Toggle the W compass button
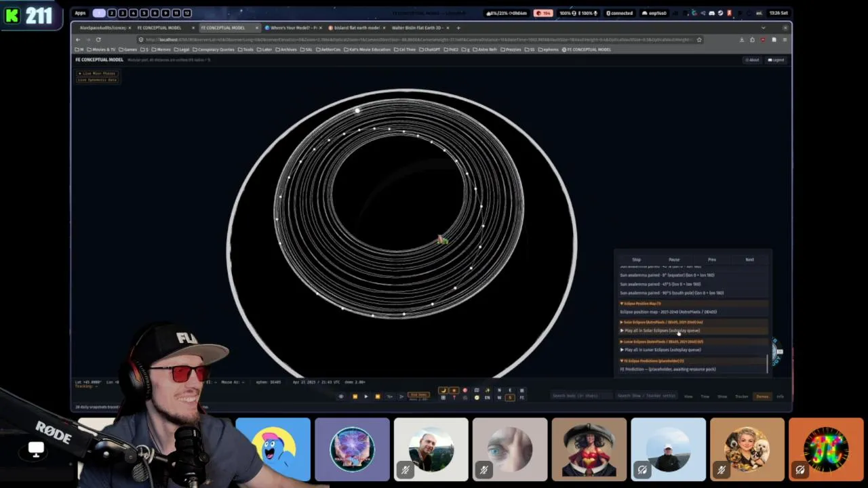Viewport: 868px width, 488px height. [x=499, y=398]
